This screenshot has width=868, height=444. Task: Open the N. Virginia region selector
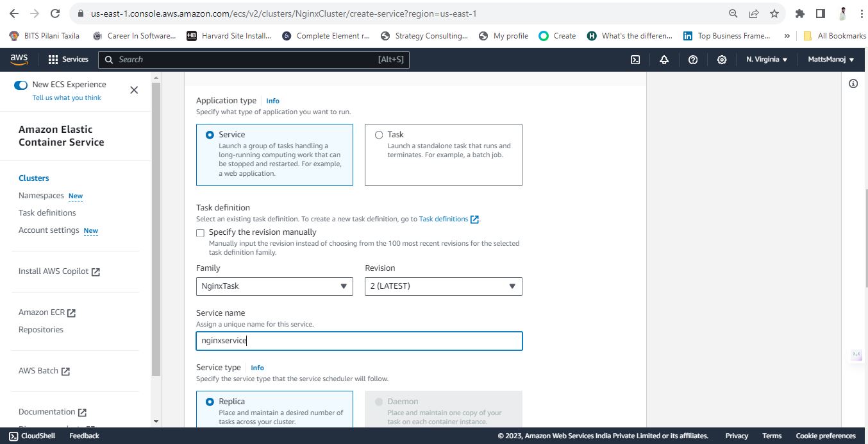[x=767, y=60]
